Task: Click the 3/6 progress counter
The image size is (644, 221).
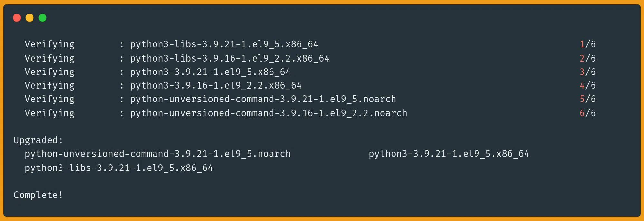Action: click(x=588, y=72)
